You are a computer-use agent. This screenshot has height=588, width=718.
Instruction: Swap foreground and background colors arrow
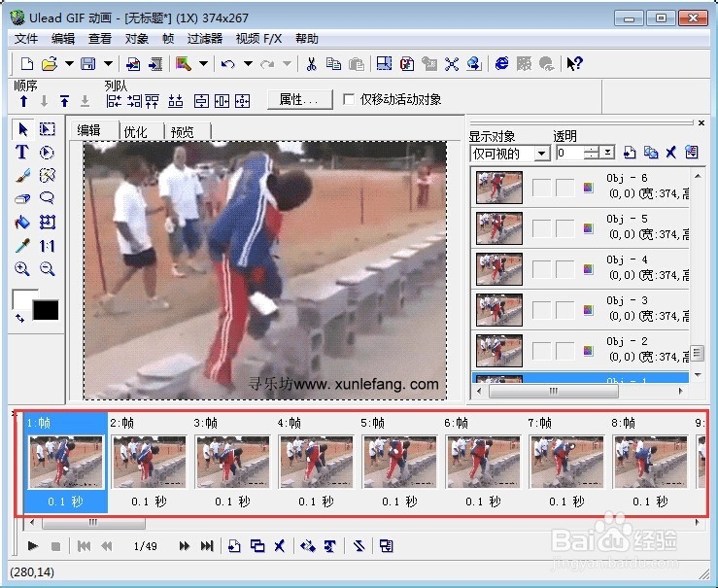19,318
